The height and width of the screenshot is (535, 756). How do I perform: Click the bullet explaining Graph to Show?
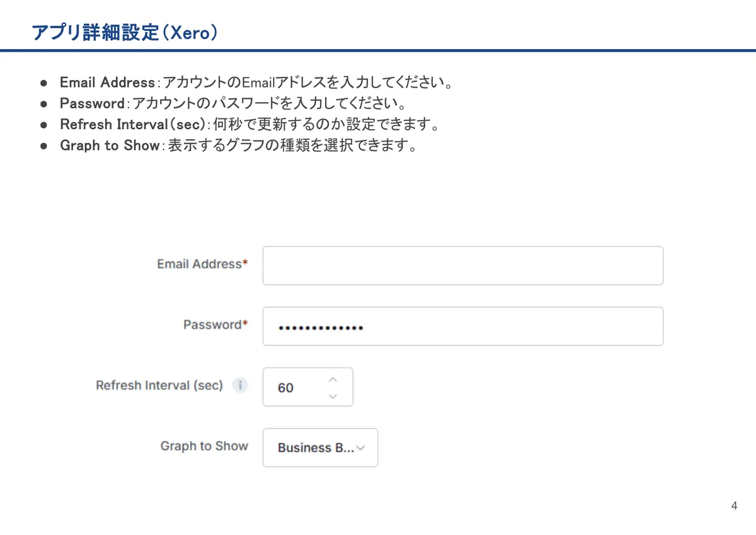239,145
